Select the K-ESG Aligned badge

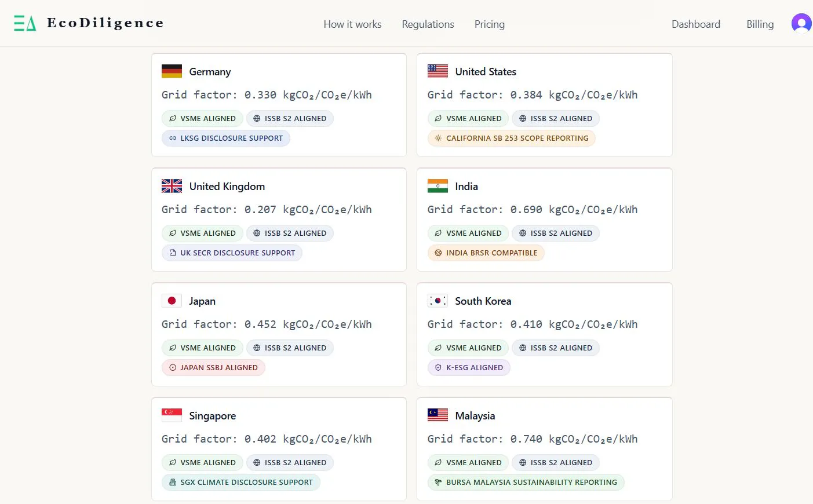click(x=469, y=368)
